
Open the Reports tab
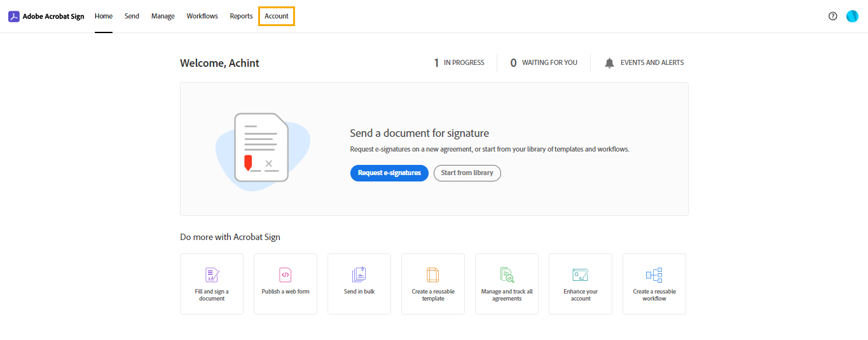tap(241, 17)
